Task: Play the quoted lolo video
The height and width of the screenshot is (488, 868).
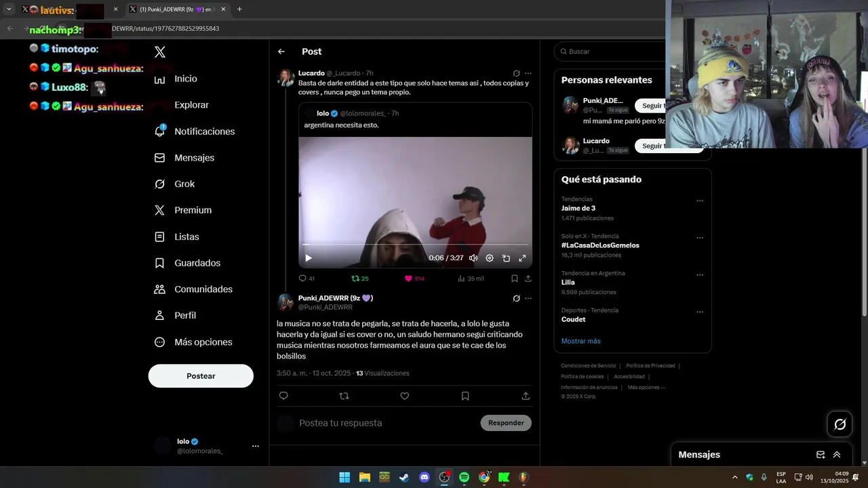Action: (309, 258)
